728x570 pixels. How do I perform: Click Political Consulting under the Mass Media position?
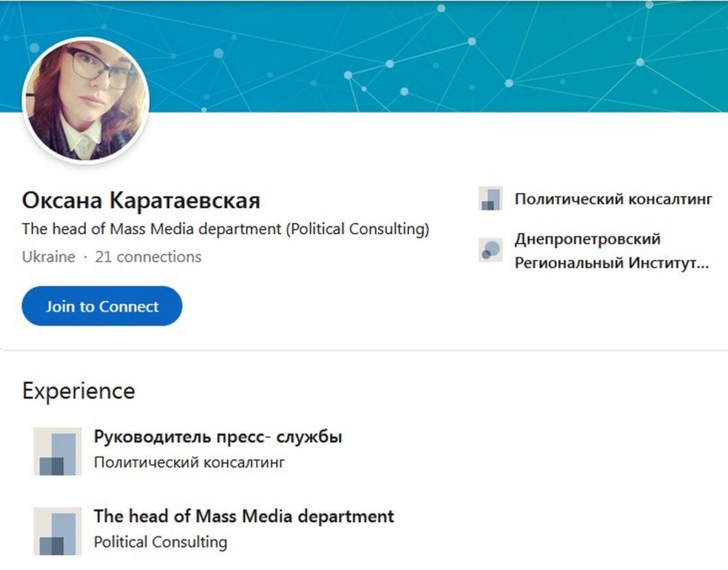point(160,542)
